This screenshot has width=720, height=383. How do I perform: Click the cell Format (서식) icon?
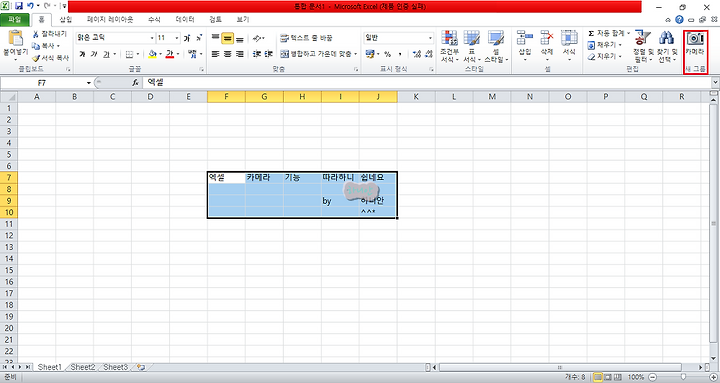click(569, 38)
